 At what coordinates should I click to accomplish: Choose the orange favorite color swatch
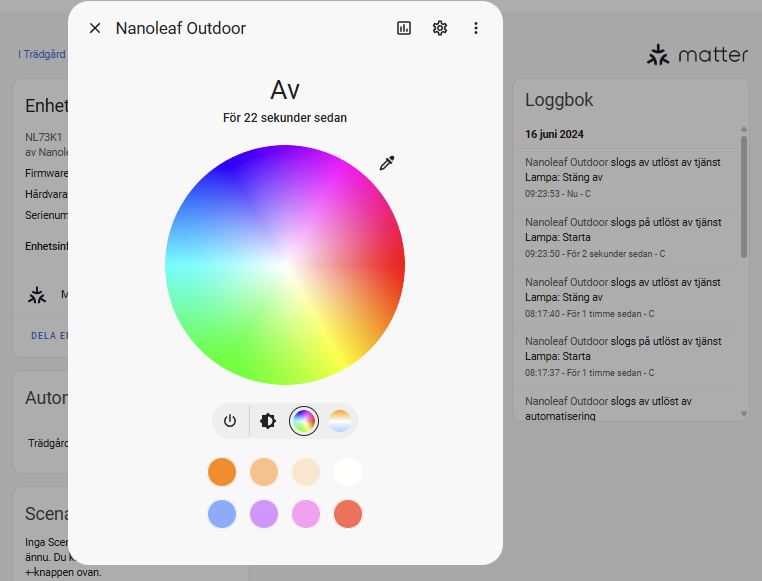[222, 472]
